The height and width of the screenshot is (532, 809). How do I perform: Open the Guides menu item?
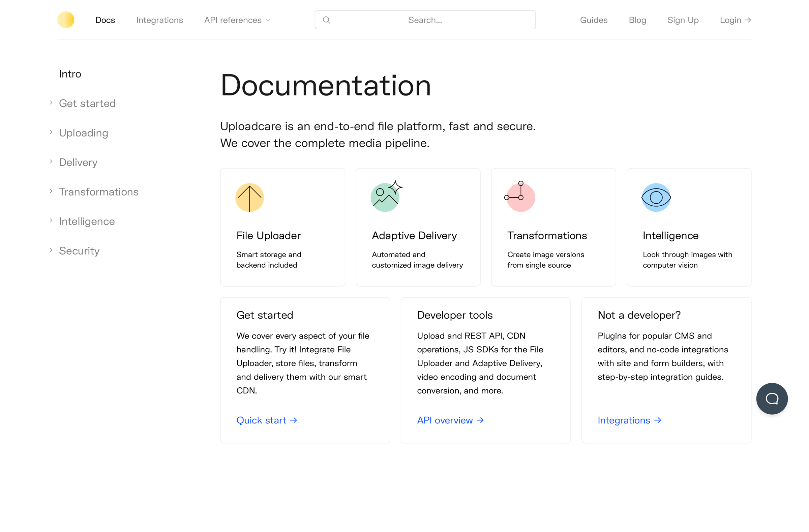click(594, 20)
